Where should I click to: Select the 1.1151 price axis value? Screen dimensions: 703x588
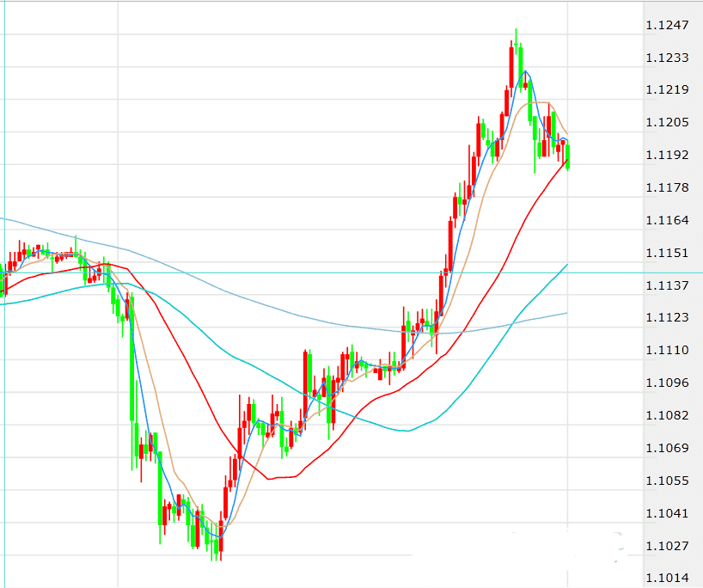pos(668,253)
